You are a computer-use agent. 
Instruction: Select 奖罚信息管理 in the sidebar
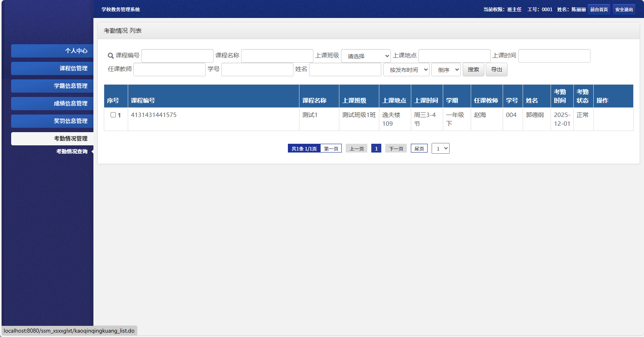click(x=52, y=121)
